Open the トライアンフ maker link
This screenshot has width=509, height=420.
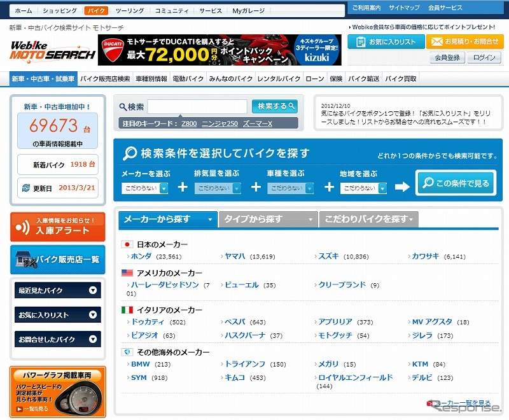pos(245,364)
